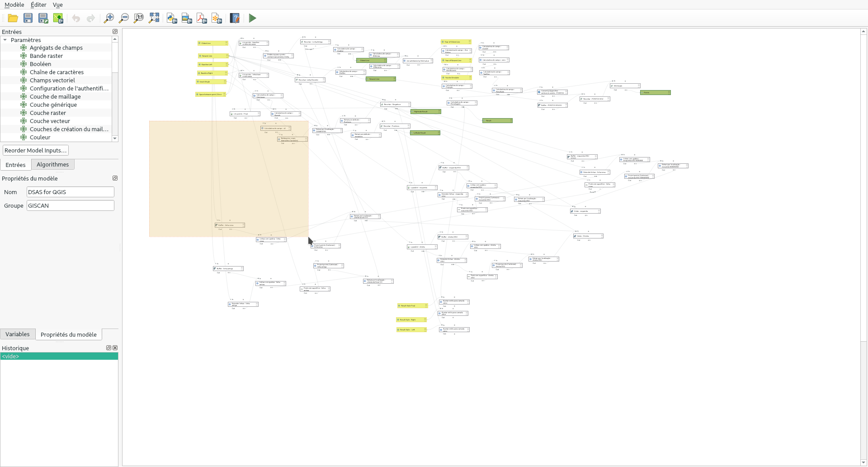Open a model with the folder icon
Viewport: 868px width, 467px height.
(13, 18)
